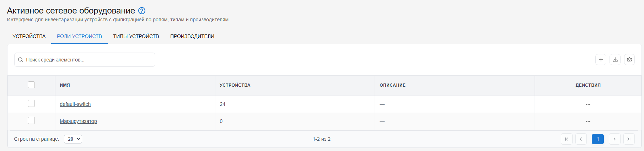The width and height of the screenshot is (644, 151).
Task: Focus the search among elements field
Action: tap(85, 60)
